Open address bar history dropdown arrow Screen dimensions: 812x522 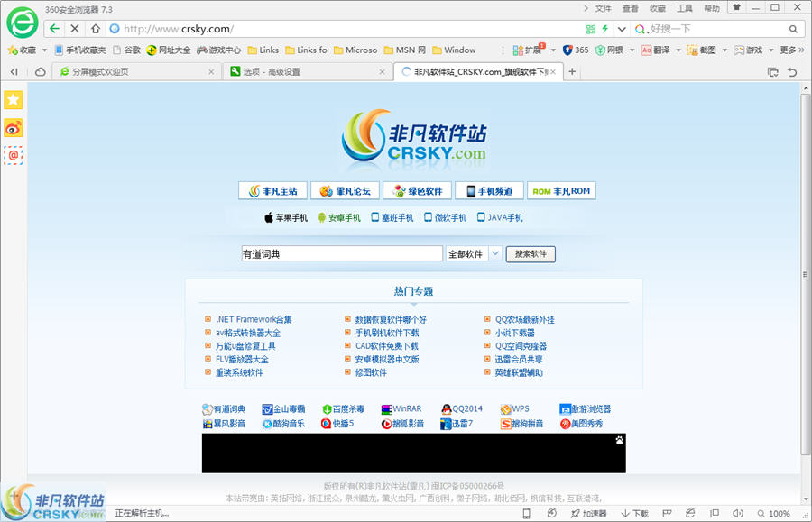point(622,30)
